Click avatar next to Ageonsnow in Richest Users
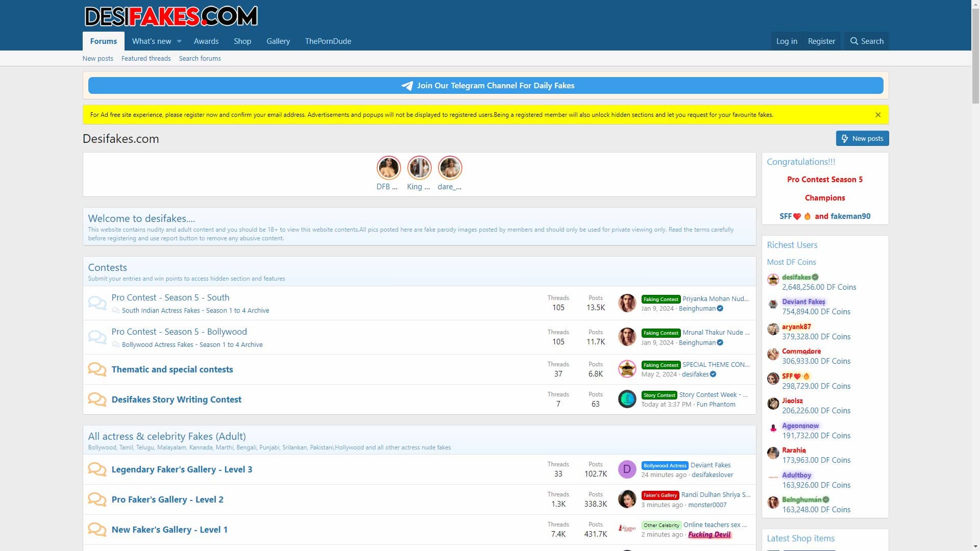This screenshot has height=551, width=980. pos(773,429)
